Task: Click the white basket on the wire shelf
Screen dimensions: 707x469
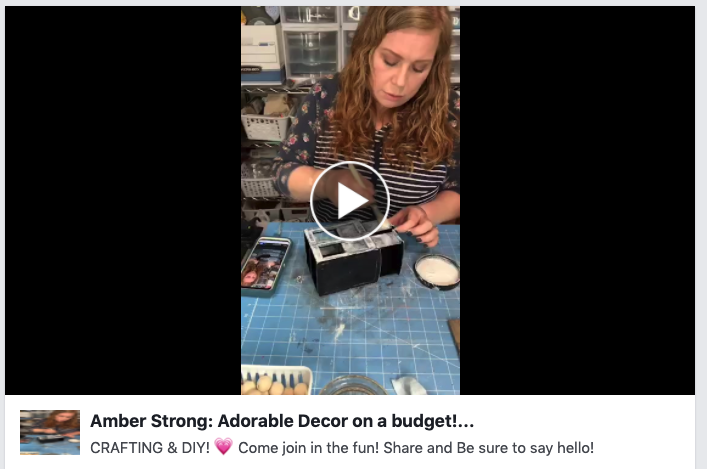Action: pyautogui.click(x=266, y=127)
